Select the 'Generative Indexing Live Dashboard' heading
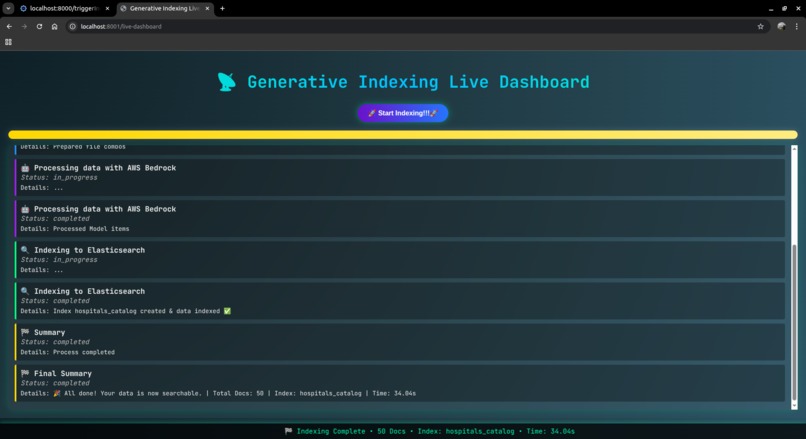 [x=418, y=82]
